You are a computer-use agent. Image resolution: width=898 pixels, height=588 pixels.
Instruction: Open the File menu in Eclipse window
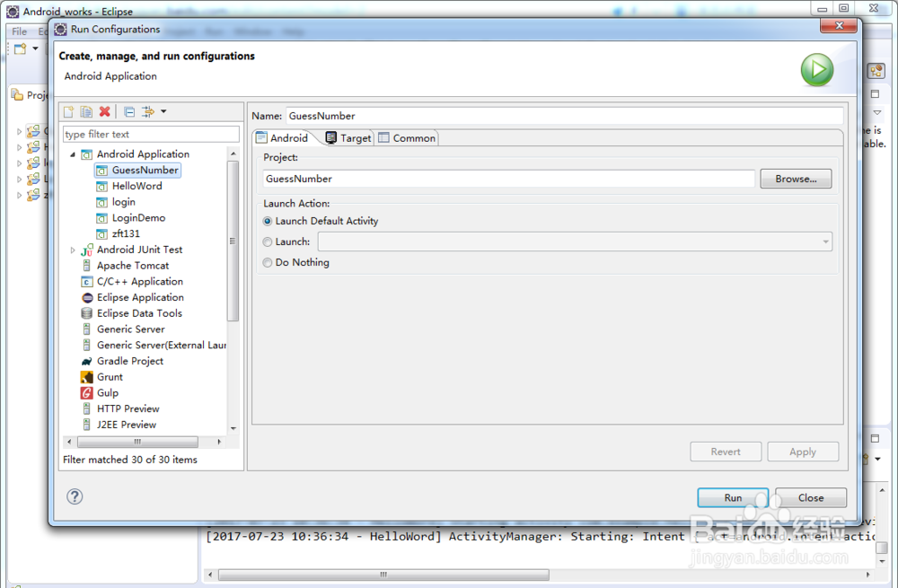click(x=20, y=31)
